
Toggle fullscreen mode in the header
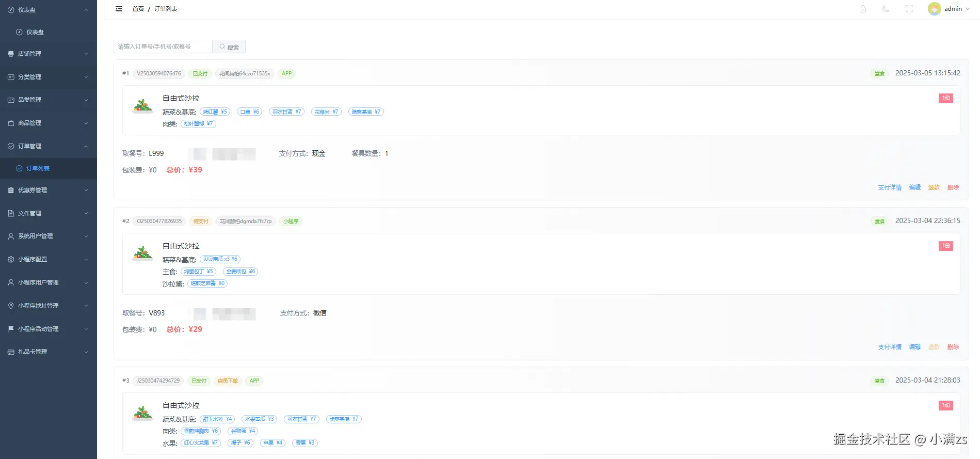tap(909, 9)
